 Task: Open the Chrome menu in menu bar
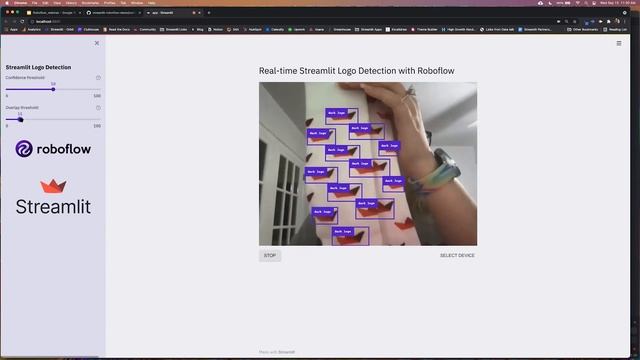coord(20,3)
